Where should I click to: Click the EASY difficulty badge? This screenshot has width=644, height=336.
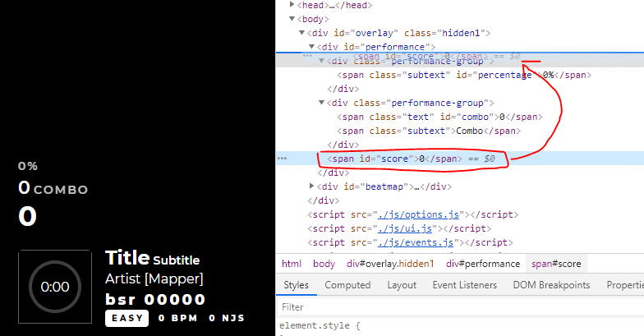click(x=126, y=319)
